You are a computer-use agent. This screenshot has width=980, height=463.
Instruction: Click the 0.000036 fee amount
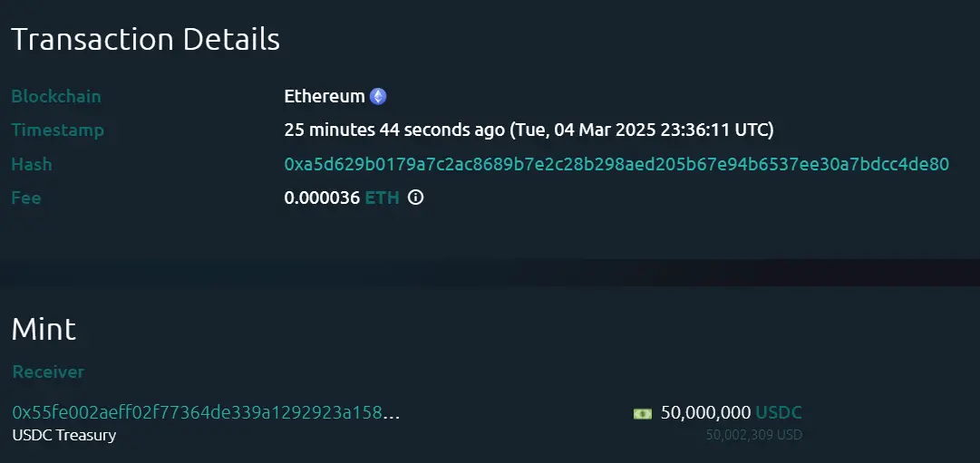(x=322, y=198)
